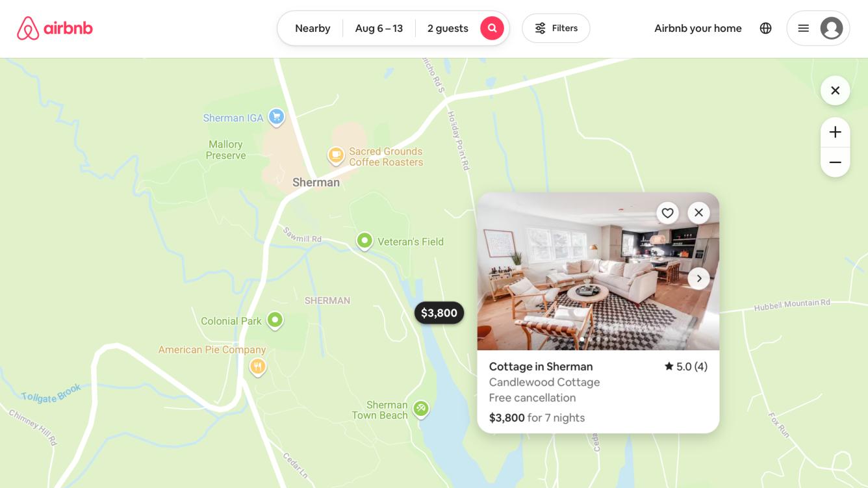Select the Nearby location field
The image size is (868, 488).
click(x=313, y=28)
